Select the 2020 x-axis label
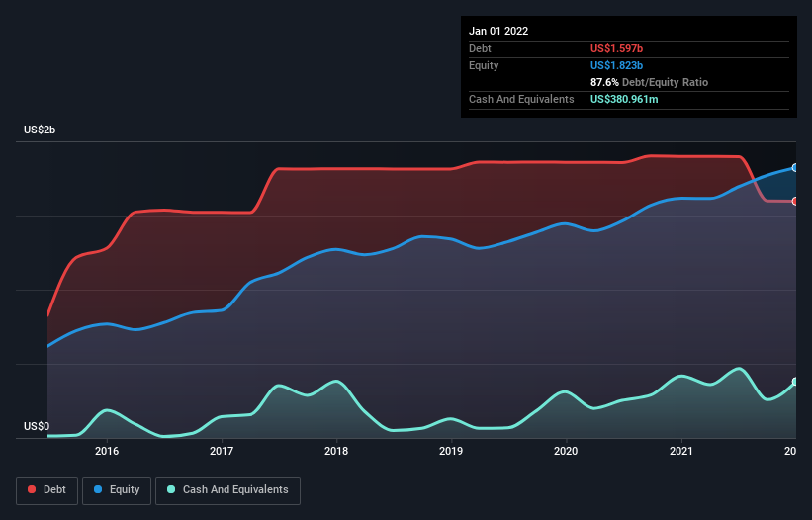 coord(566,451)
